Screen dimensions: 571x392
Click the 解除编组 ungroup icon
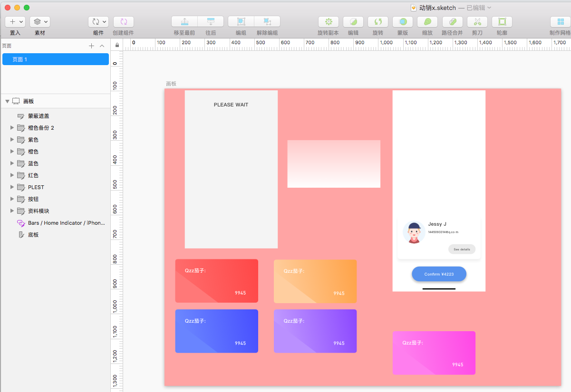pyautogui.click(x=267, y=21)
